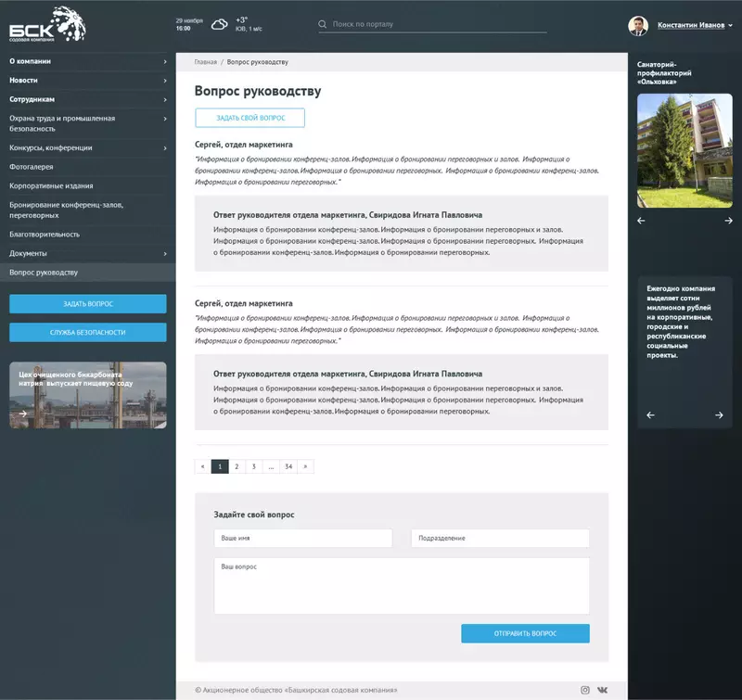The width and height of the screenshot is (742, 700).
Task: Click the search magnifier icon
Action: coord(322,23)
